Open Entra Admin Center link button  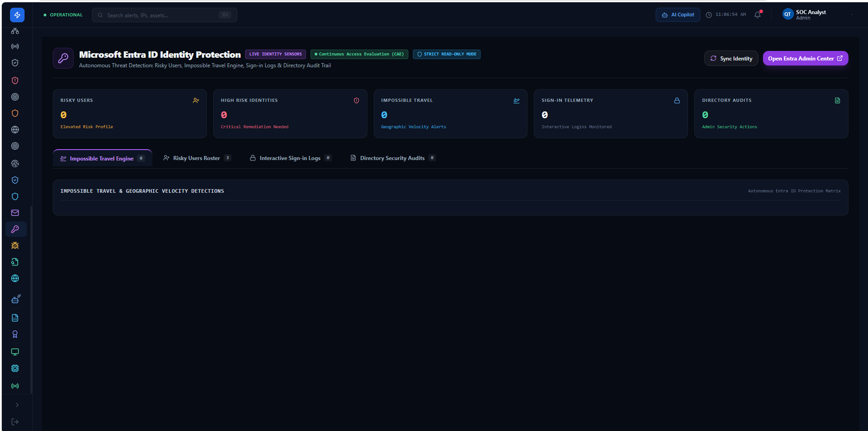pos(805,58)
